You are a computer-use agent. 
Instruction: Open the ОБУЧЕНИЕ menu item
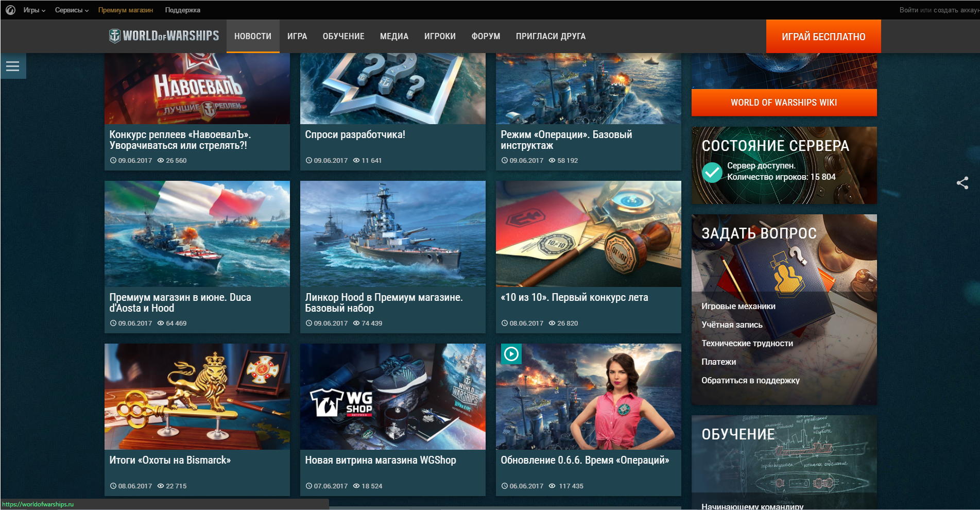coord(343,36)
